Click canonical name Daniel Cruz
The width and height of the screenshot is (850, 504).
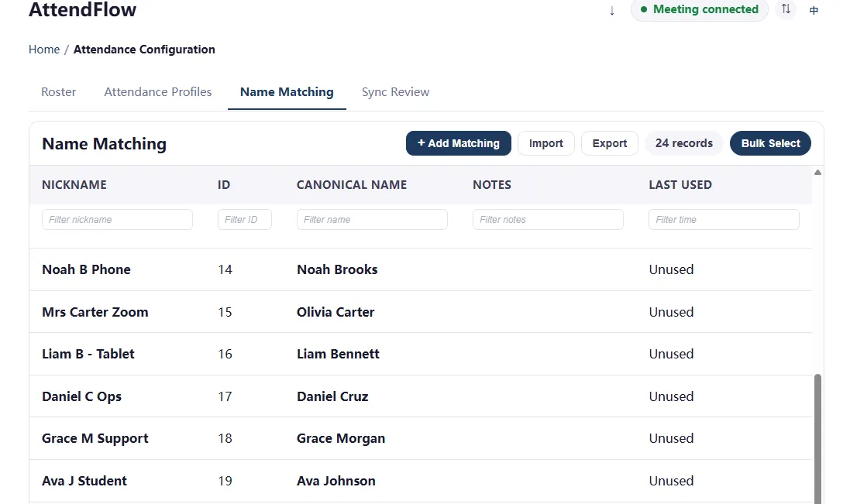tap(332, 396)
